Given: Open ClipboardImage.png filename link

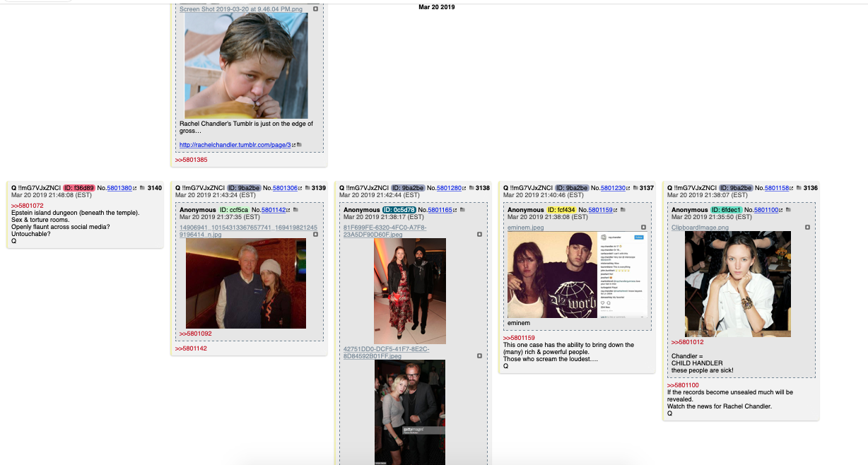Looking at the screenshot, I should coord(700,228).
